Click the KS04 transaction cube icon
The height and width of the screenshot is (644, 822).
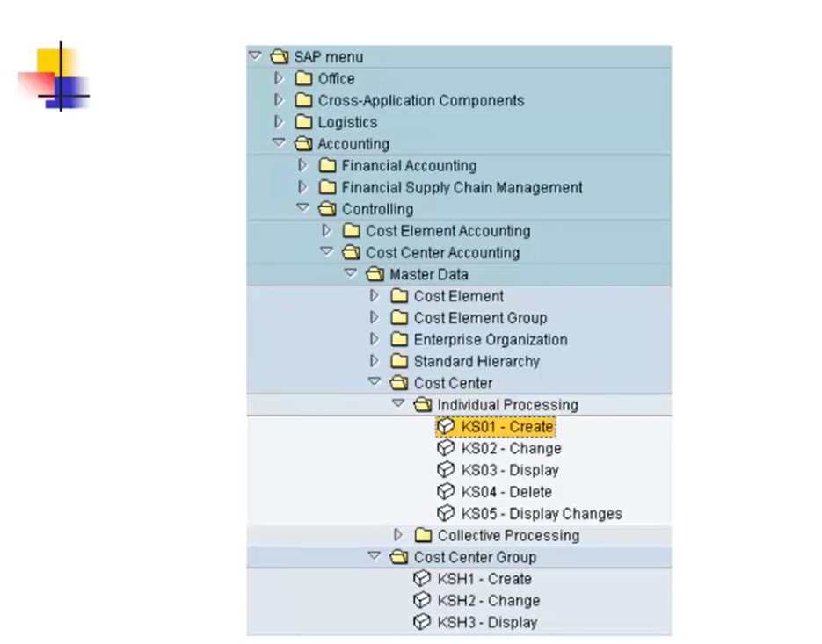446,491
